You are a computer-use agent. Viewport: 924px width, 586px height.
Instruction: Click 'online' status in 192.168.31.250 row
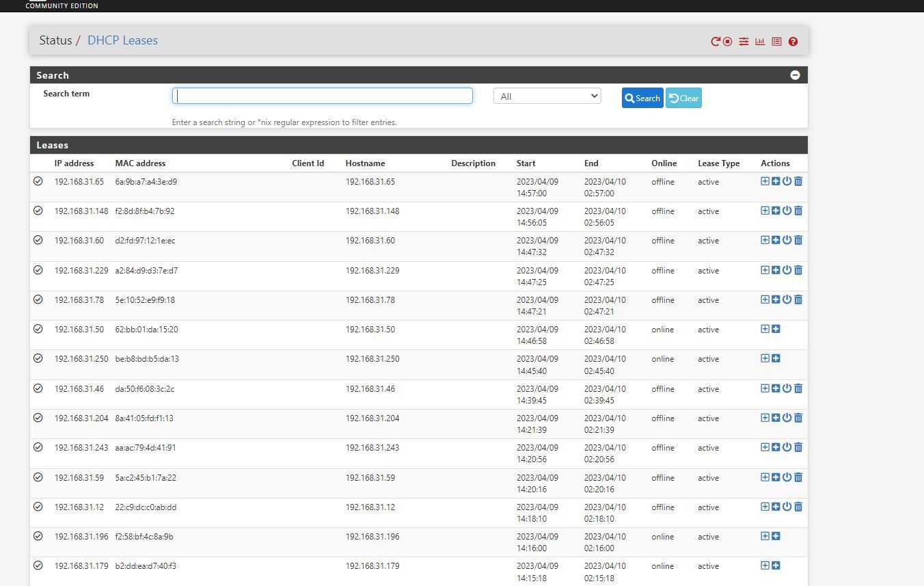tap(662, 359)
